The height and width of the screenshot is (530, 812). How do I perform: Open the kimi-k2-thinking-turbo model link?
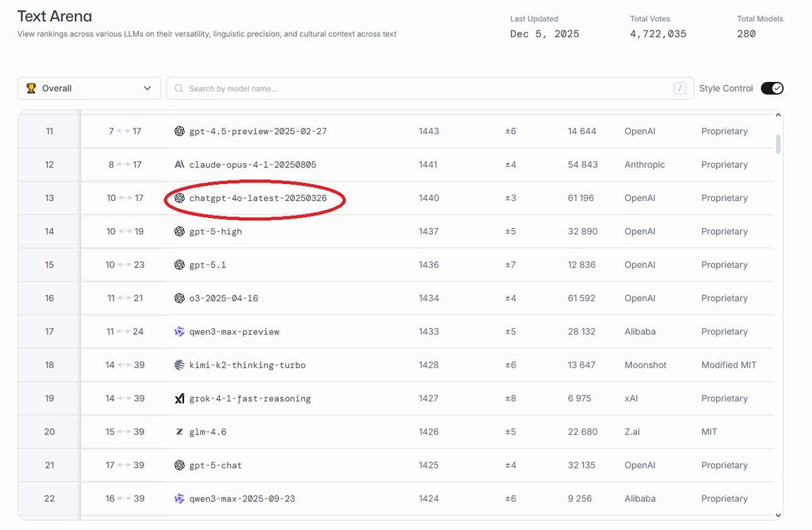248,365
